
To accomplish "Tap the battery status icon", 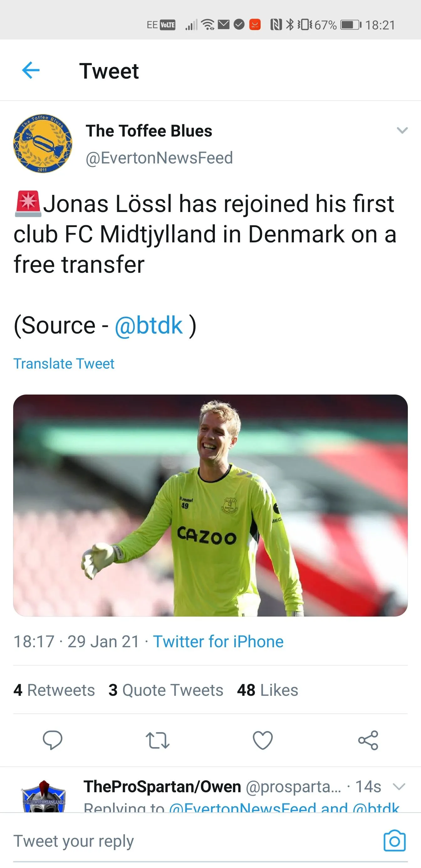I will coord(351,25).
